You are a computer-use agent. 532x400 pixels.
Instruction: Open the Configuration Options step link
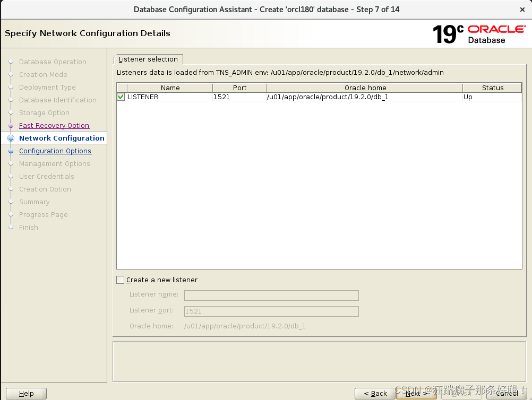tap(55, 151)
